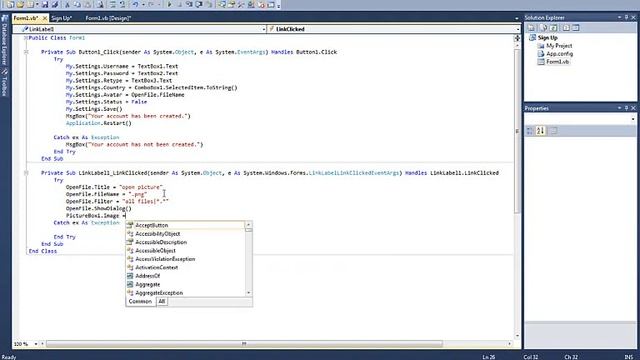This screenshot has height=360, width=640.
Task: Collapse the LinkLabel1_LinkClicked sub outline
Action: [x=26, y=173]
